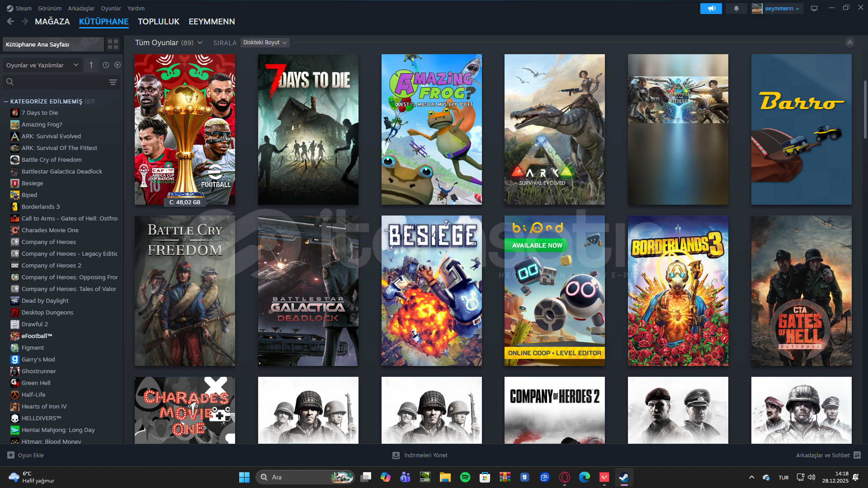Viewport: 868px width, 488px height.
Task: Open Spotify from the Windows taskbar
Action: (465, 477)
